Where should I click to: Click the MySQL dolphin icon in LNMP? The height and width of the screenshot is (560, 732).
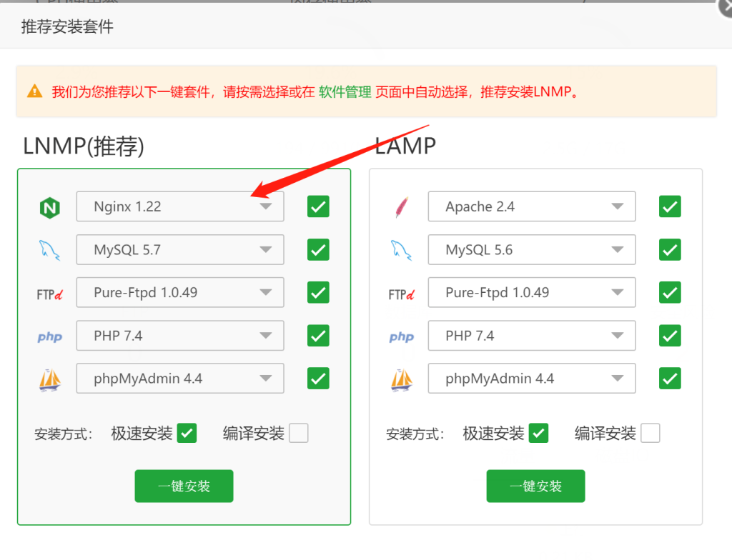49,250
